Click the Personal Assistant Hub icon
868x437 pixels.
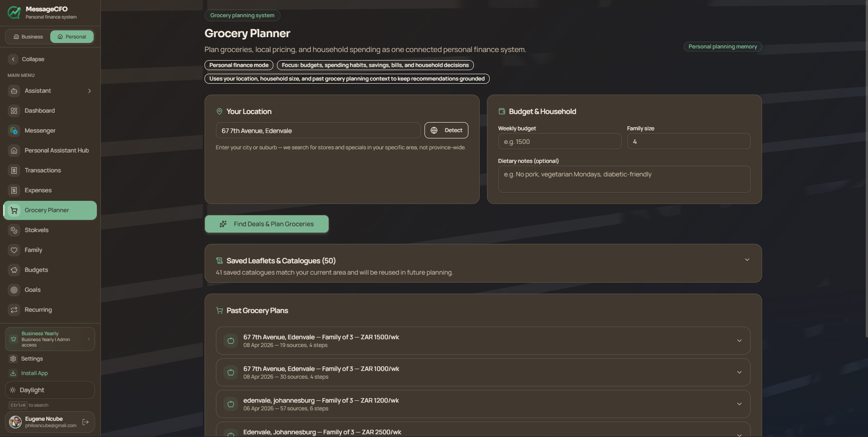click(x=14, y=151)
